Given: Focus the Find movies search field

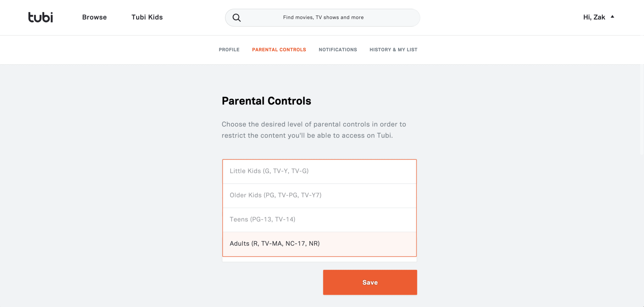Looking at the screenshot, I should click(x=323, y=18).
